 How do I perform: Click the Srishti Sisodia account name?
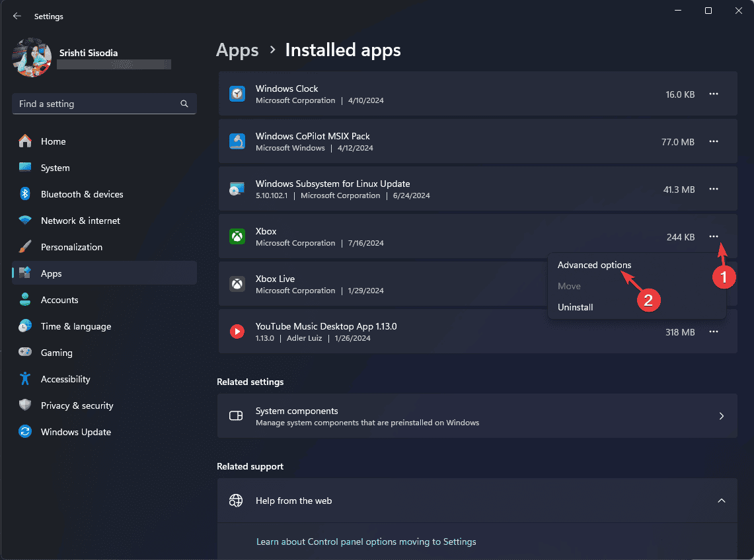pyautogui.click(x=89, y=53)
